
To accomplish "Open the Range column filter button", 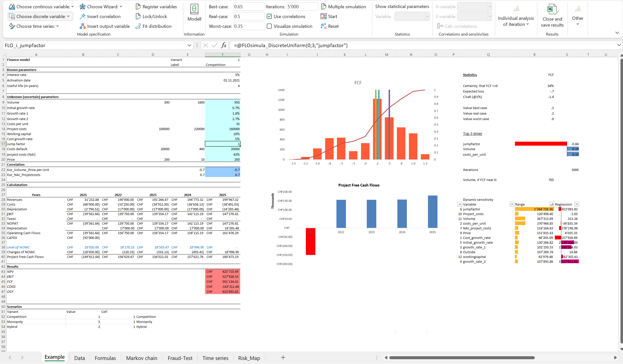I will pos(552,204).
